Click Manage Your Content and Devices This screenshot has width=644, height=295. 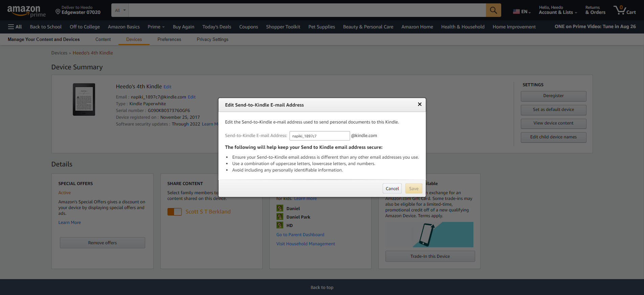(44, 39)
